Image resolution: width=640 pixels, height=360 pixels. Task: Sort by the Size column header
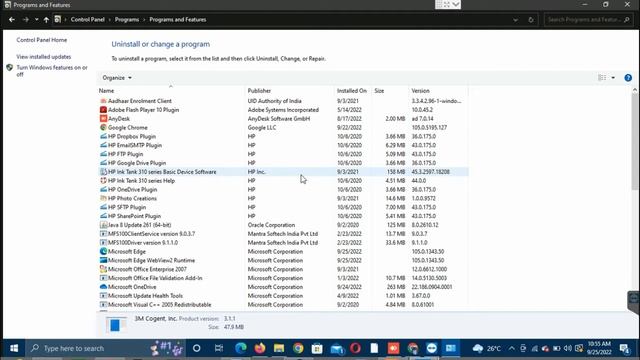[x=390, y=91]
